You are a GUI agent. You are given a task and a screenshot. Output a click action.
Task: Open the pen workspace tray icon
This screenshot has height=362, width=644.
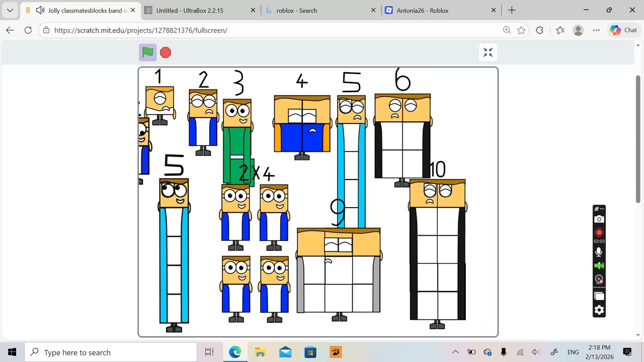pos(554,352)
